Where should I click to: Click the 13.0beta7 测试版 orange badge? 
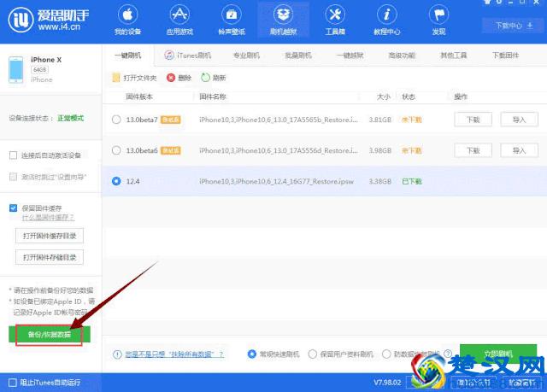[170, 120]
